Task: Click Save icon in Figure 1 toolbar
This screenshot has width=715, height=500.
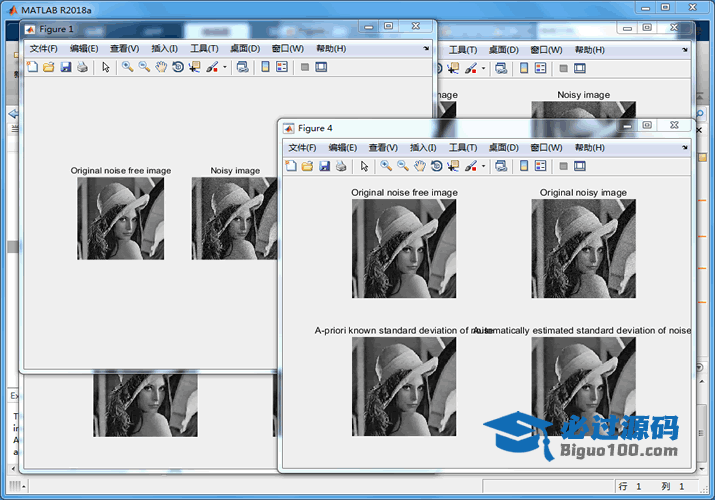Action: click(65, 67)
